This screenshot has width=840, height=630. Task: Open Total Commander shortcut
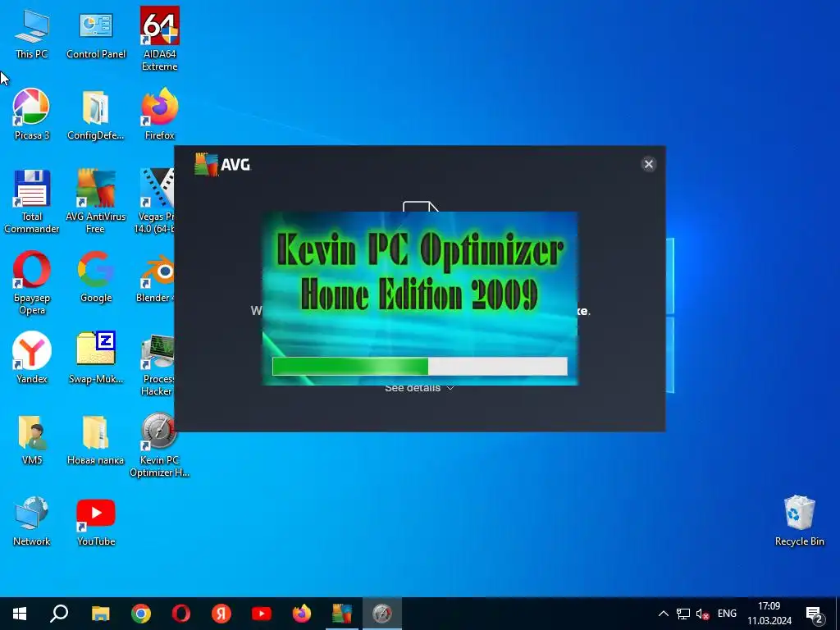tap(32, 202)
